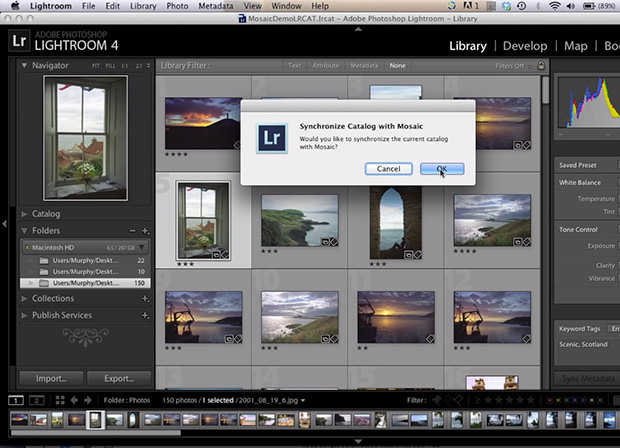The image size is (620, 448).
Task: Click the Time Machine clock icon
Action: pyautogui.click(x=522, y=6)
